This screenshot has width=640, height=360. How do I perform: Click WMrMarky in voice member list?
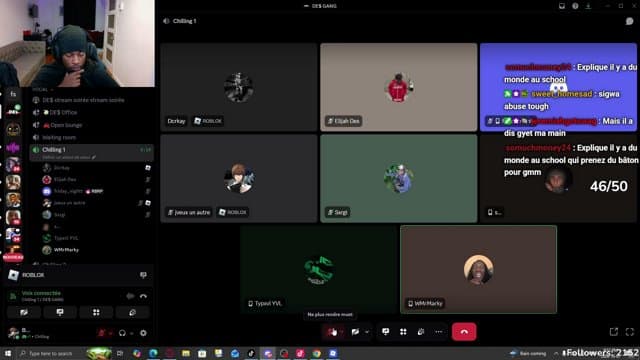click(x=97, y=250)
